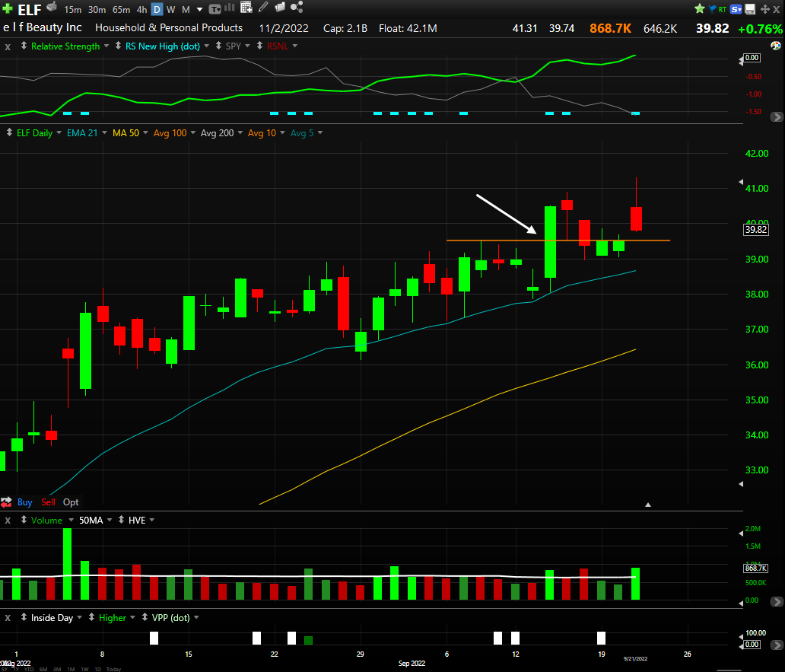This screenshot has height=672, width=785.
Task: Click the share chart icon
Action: [x=297, y=7]
